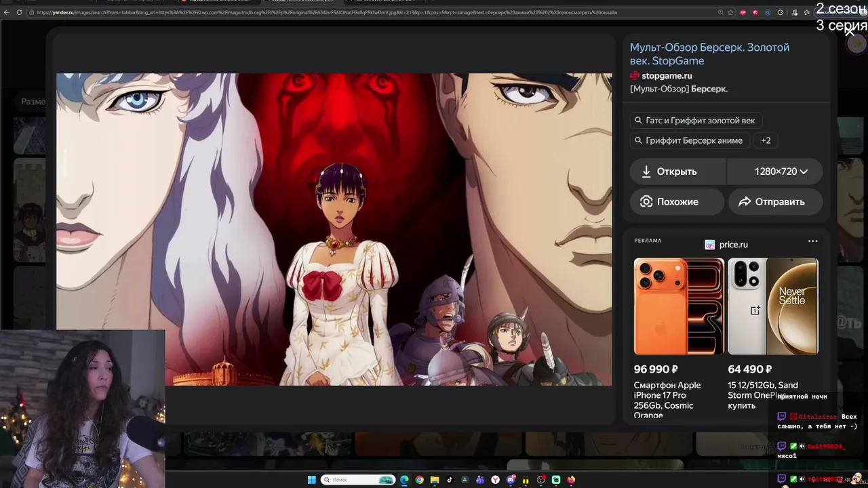The width and height of the screenshot is (868, 488).
Task: Open the stopgame.ru source link
Action: [x=667, y=76]
